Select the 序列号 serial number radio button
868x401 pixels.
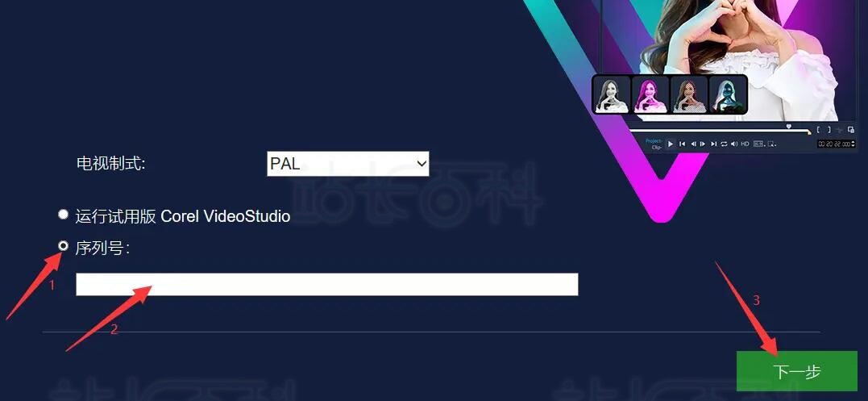[63, 245]
